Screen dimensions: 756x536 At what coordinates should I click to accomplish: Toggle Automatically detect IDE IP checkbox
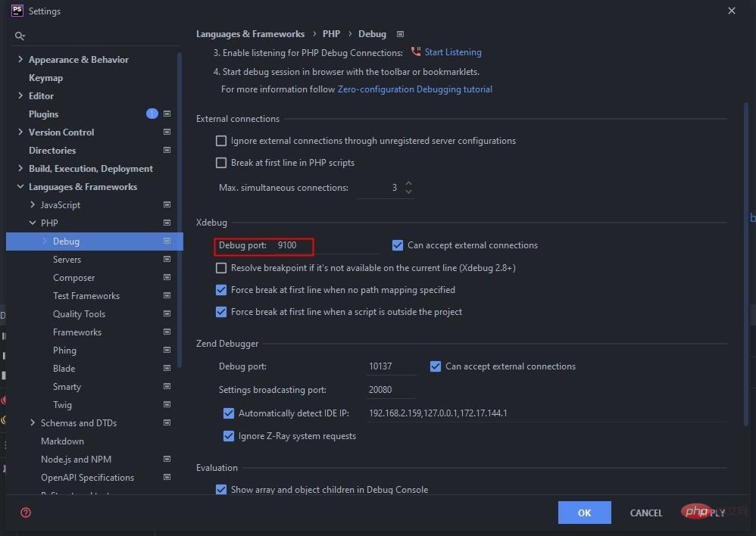pyautogui.click(x=229, y=413)
